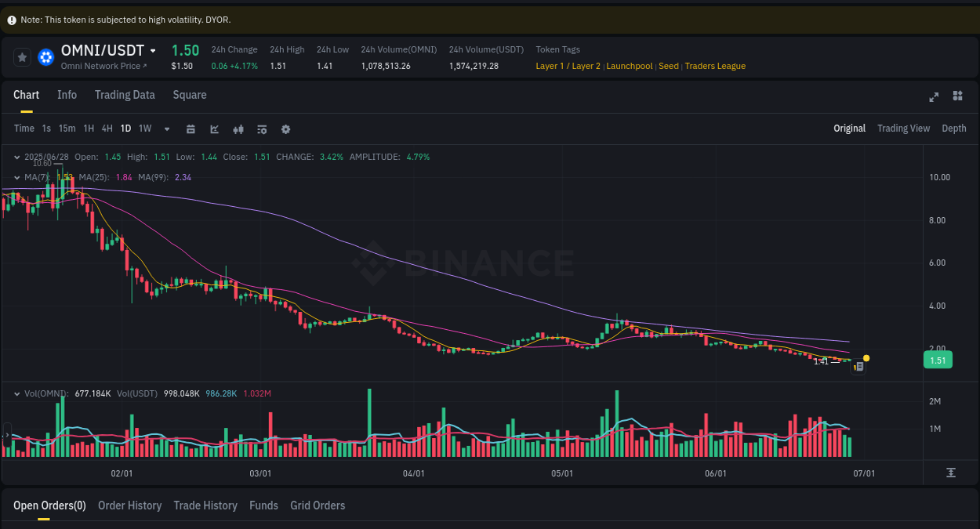Expand chart to fullscreen
This screenshot has width=980, height=529.
click(934, 96)
